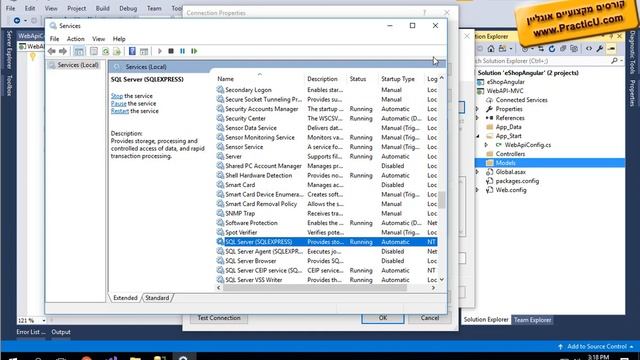The height and width of the screenshot is (360, 640).
Task: Switch to Team Explorer tab
Action: 532,320
